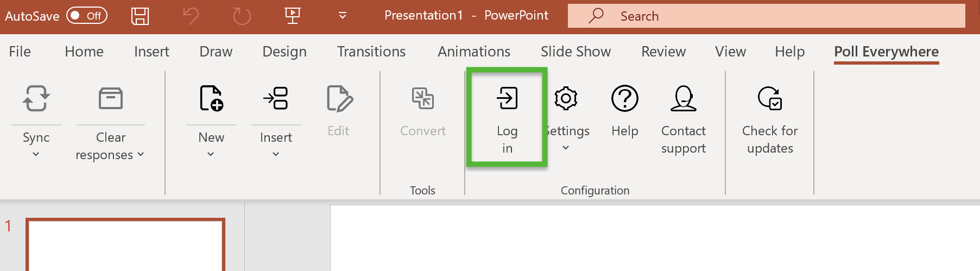Image resolution: width=980 pixels, height=271 pixels.
Task: Expand the New dropdown arrow
Action: click(x=211, y=155)
